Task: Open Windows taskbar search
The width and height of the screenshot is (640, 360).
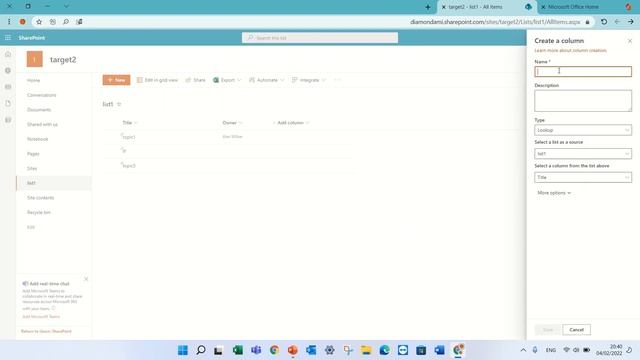Action: (201, 350)
